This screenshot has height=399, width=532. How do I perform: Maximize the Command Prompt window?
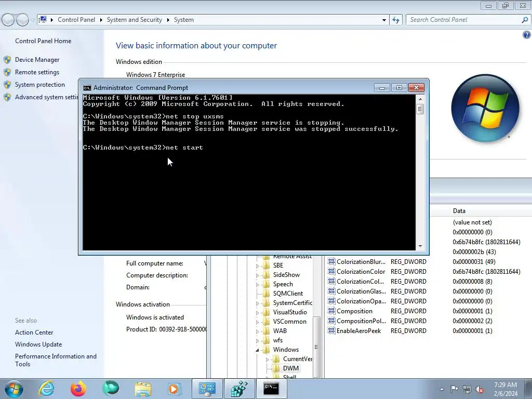[x=399, y=88]
